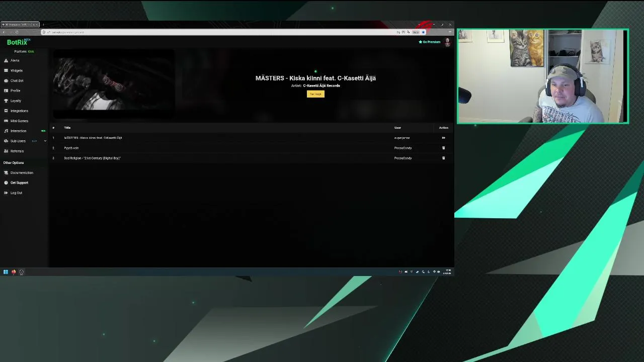Select the Sub-Users sidebar item

[x=18, y=141]
